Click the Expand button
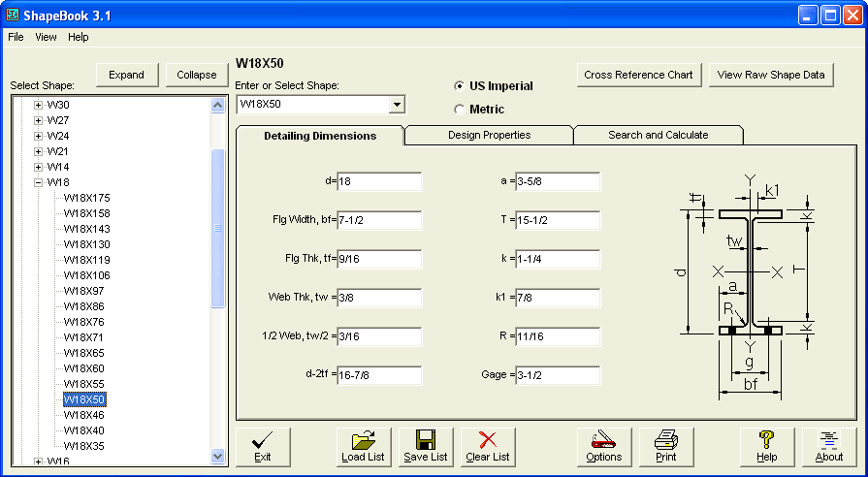This screenshot has width=868, height=477. point(127,75)
